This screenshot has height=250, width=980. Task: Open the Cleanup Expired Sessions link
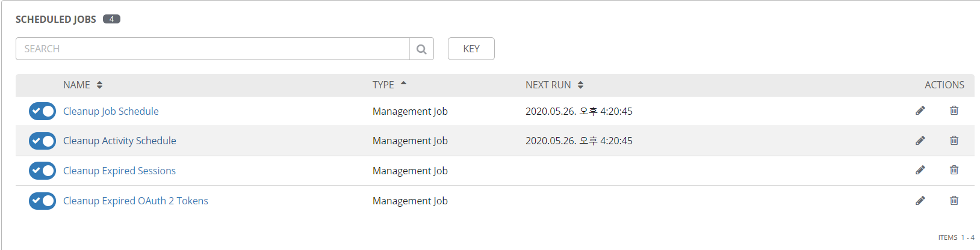pyautogui.click(x=119, y=171)
